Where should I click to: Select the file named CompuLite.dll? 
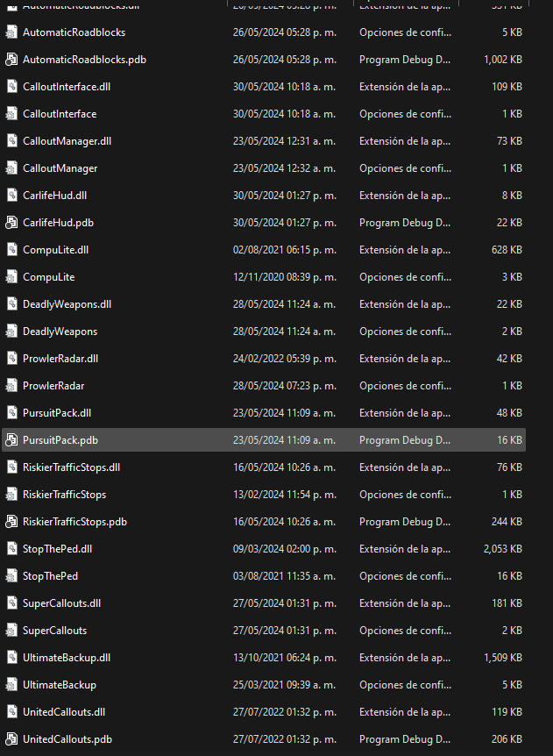(x=55, y=250)
